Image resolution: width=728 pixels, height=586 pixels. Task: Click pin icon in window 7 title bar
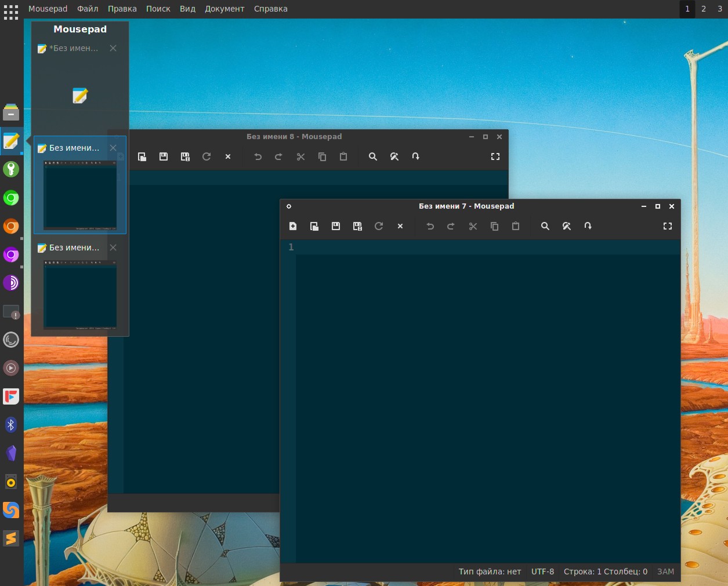pos(289,206)
